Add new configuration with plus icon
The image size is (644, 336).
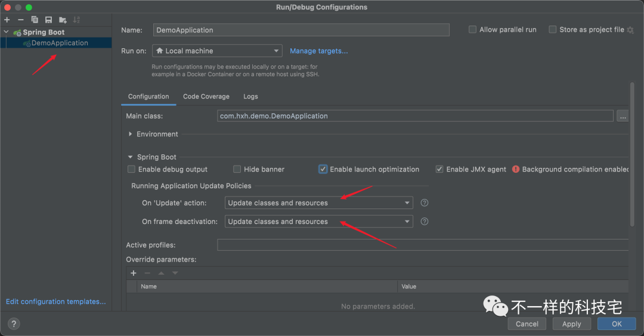7,20
